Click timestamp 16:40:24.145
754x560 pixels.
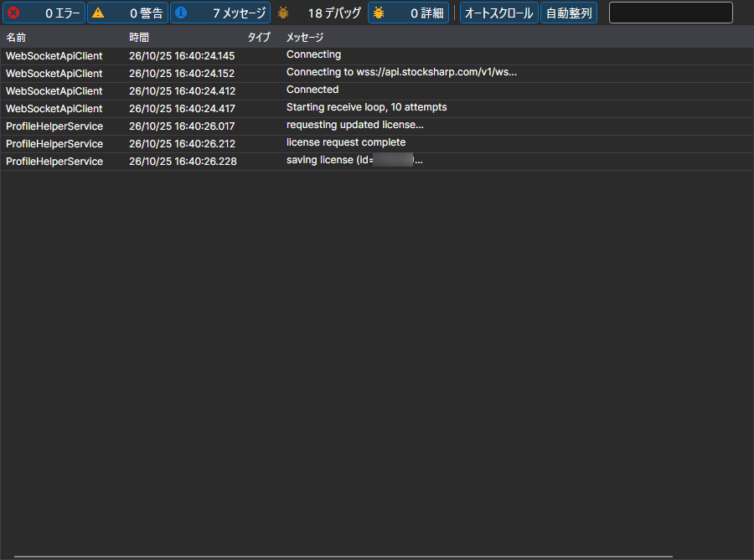[182, 56]
